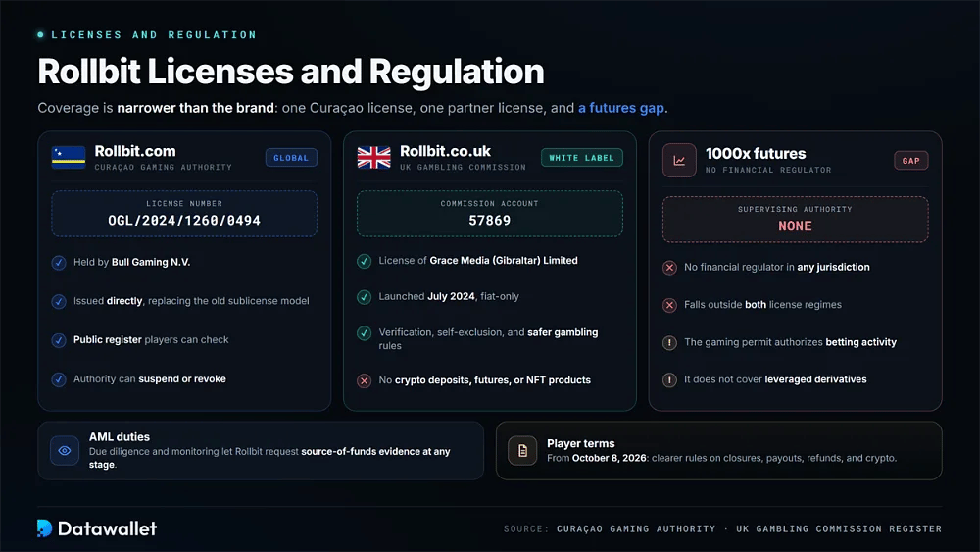The width and height of the screenshot is (980, 552).
Task: Click the UK flag icon
Action: coord(373,158)
